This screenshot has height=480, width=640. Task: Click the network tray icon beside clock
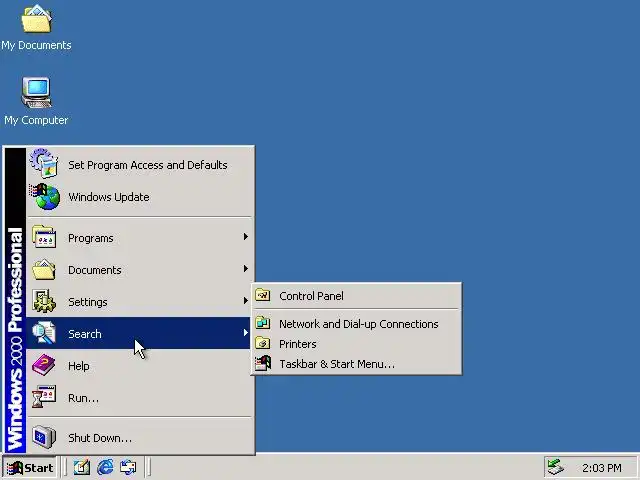(556, 467)
